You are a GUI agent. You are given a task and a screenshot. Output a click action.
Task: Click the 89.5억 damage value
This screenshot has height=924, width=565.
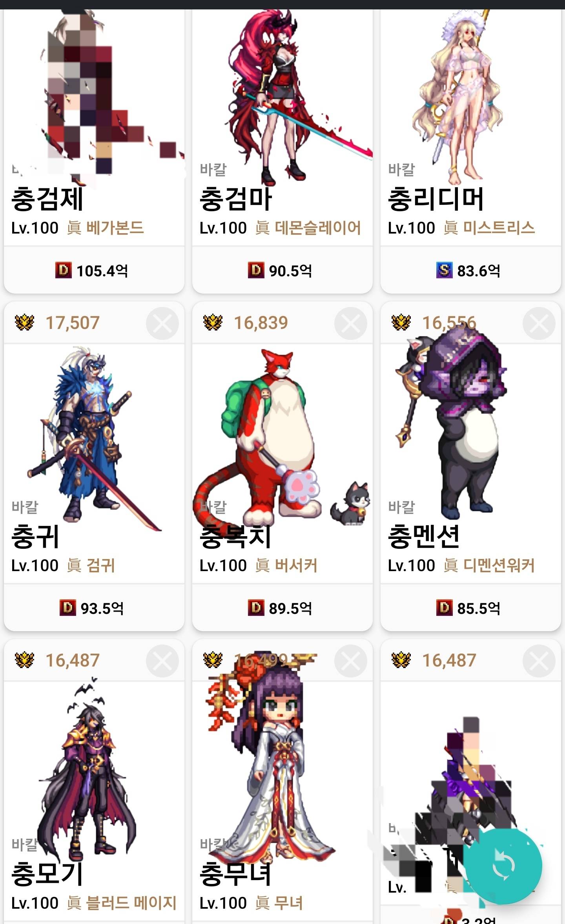[290, 608]
